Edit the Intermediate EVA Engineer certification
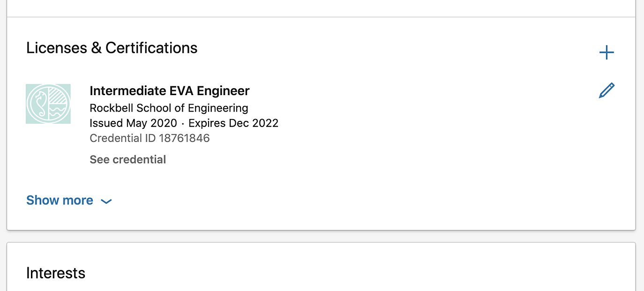 click(x=607, y=90)
